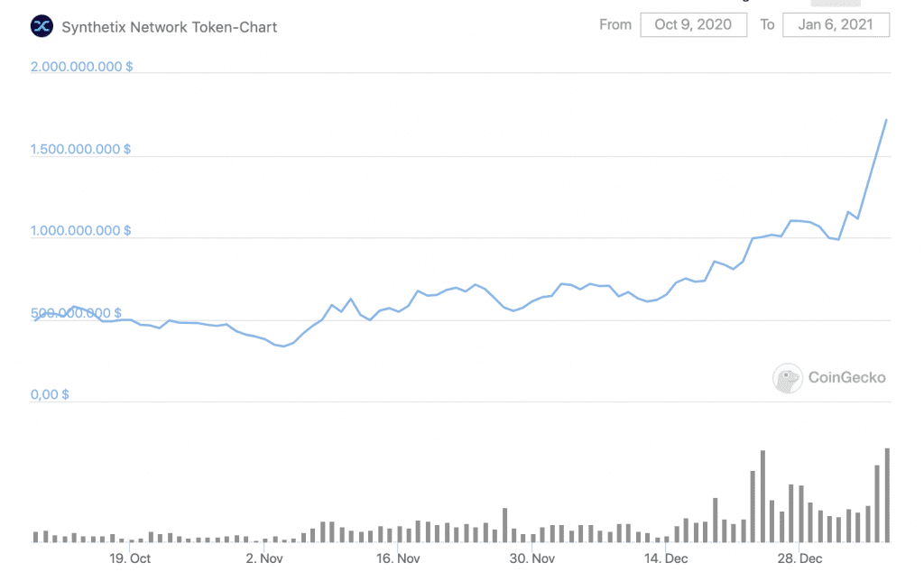The width and height of the screenshot is (924, 572).
Task: Click the To label beside the end date
Action: point(767,24)
